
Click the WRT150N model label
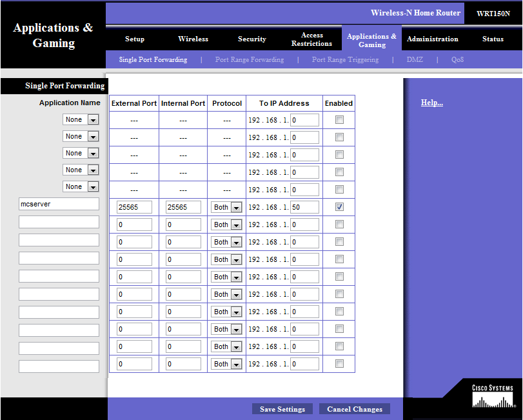[493, 14]
